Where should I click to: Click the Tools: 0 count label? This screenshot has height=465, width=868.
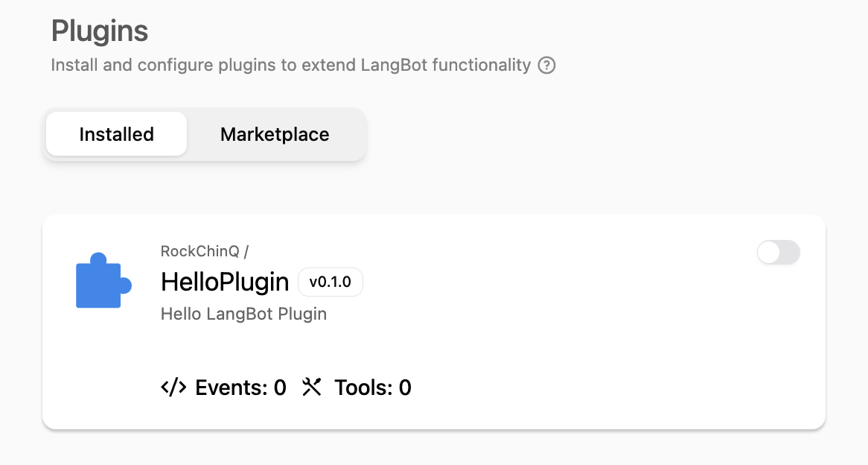[372, 387]
